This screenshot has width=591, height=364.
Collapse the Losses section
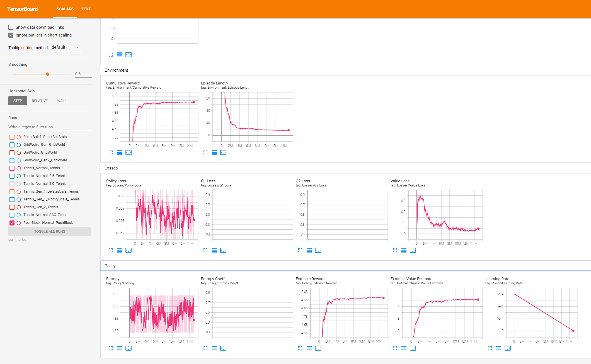click(346, 168)
